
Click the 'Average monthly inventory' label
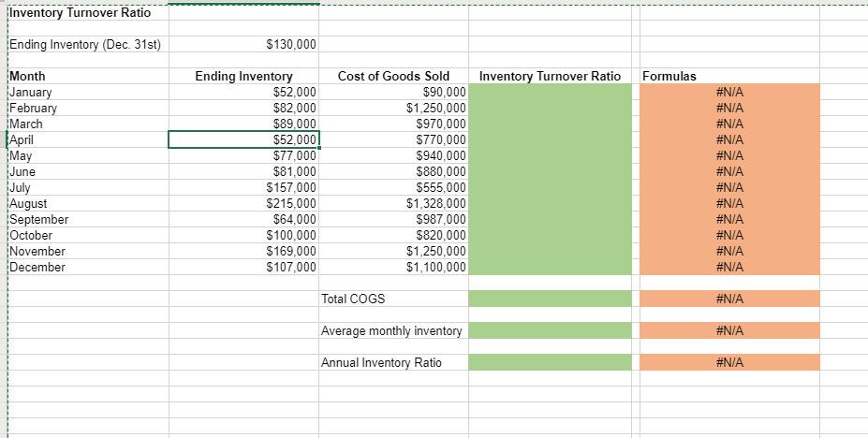click(x=393, y=331)
